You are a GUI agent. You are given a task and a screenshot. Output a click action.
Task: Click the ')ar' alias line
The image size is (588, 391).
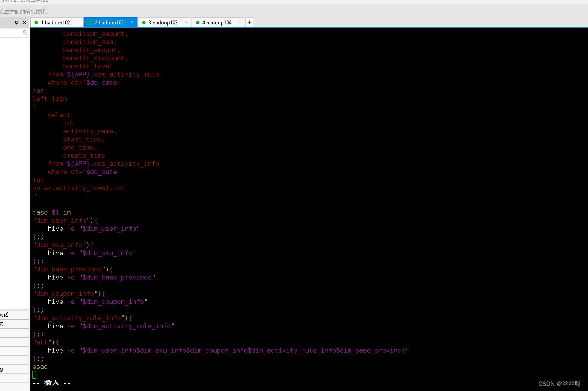pyautogui.click(x=38, y=91)
